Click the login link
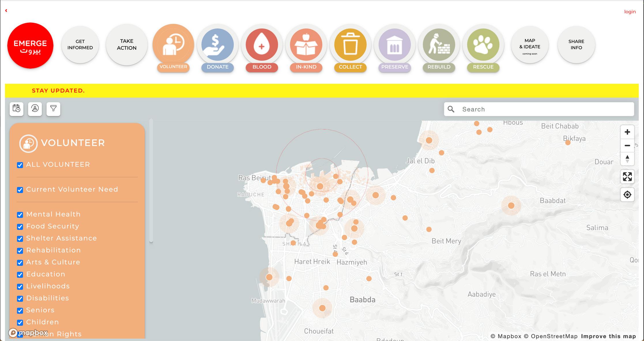Viewport: 644px width, 341px height. coord(630,12)
